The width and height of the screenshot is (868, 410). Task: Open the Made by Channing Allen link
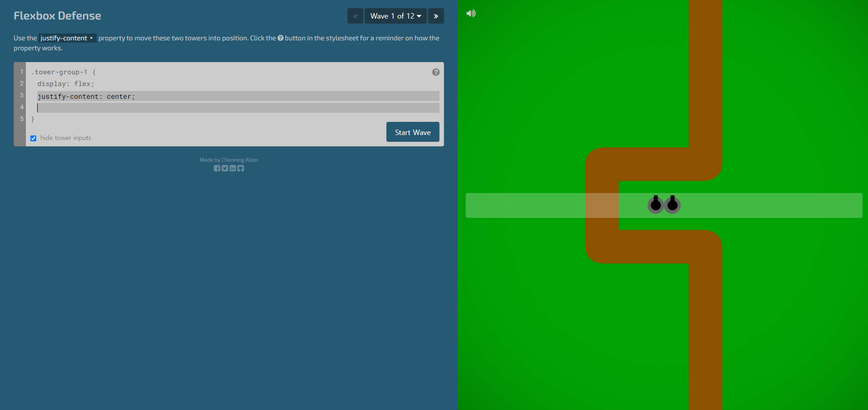coord(229,160)
